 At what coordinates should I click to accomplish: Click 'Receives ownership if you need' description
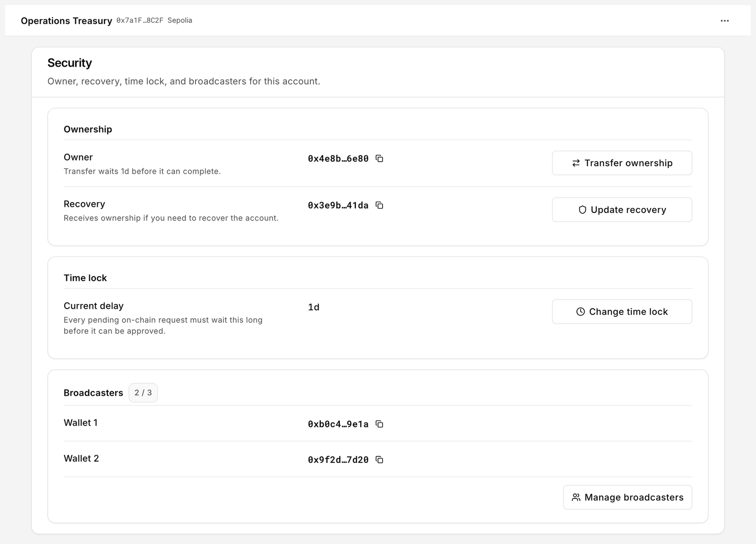(x=171, y=218)
